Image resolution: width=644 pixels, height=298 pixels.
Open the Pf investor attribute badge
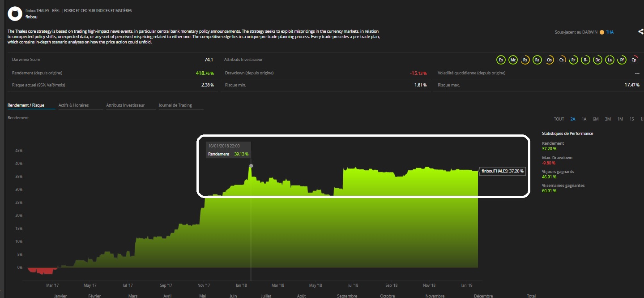pos(622,60)
